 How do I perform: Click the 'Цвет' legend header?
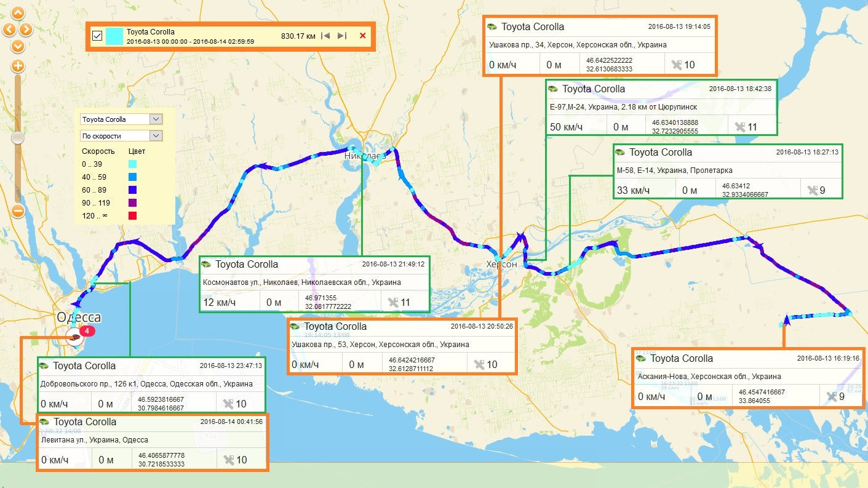pyautogui.click(x=137, y=151)
